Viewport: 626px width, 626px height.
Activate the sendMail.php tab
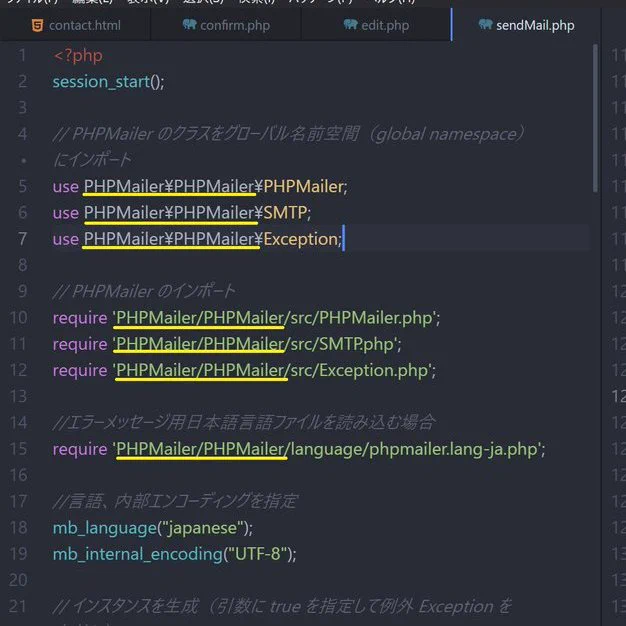[526, 25]
